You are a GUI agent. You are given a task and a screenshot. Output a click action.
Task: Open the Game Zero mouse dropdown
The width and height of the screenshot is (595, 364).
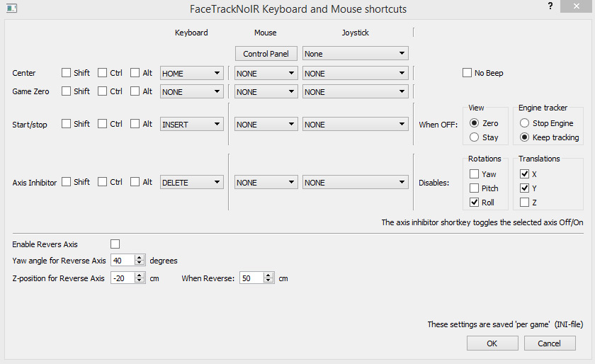pyautogui.click(x=266, y=91)
